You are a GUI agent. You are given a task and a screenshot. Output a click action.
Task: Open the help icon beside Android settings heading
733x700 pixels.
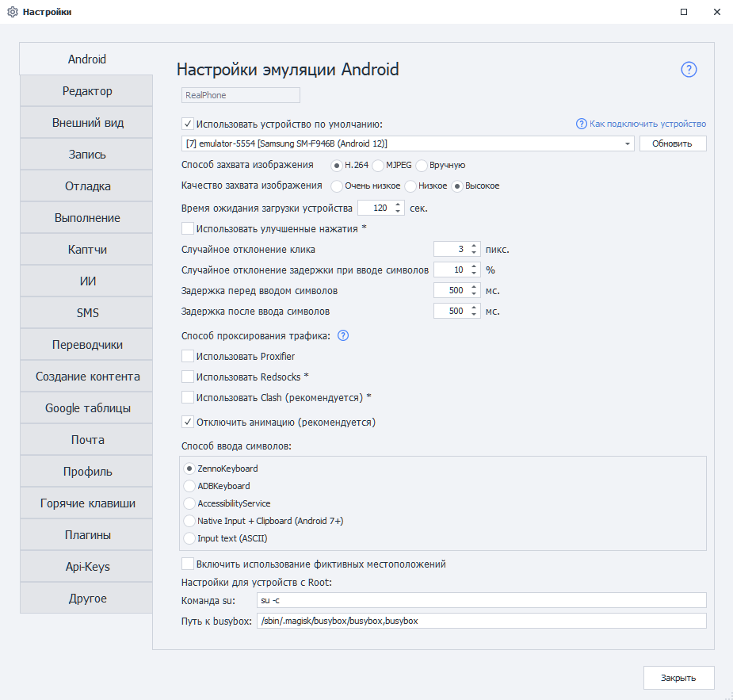[x=689, y=70]
